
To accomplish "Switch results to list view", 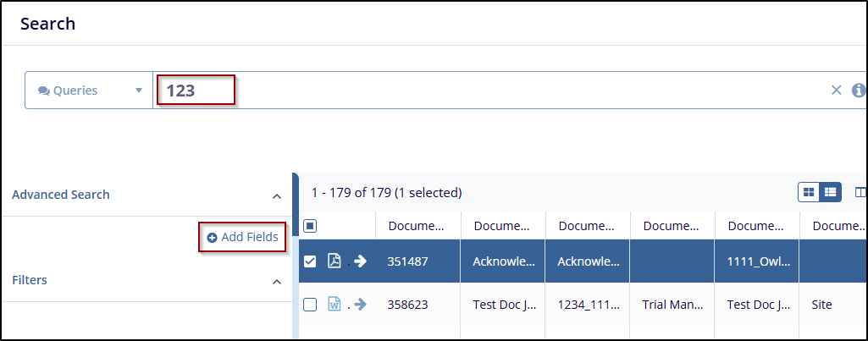I will (x=830, y=192).
